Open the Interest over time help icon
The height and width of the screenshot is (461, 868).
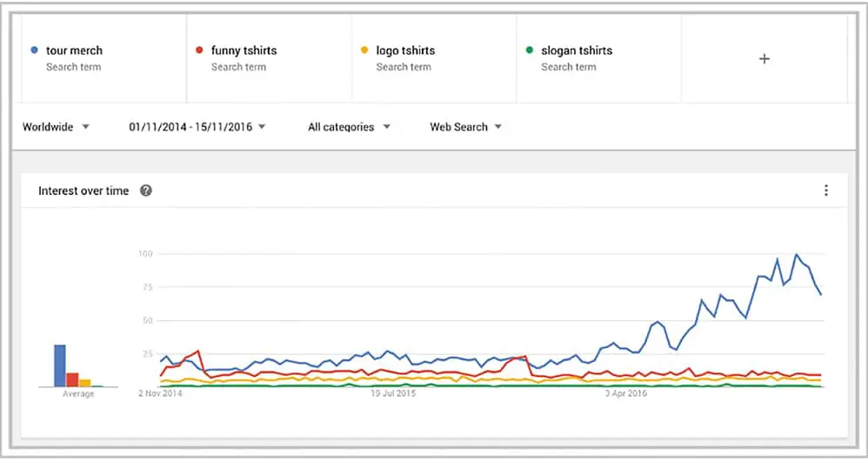click(x=146, y=190)
